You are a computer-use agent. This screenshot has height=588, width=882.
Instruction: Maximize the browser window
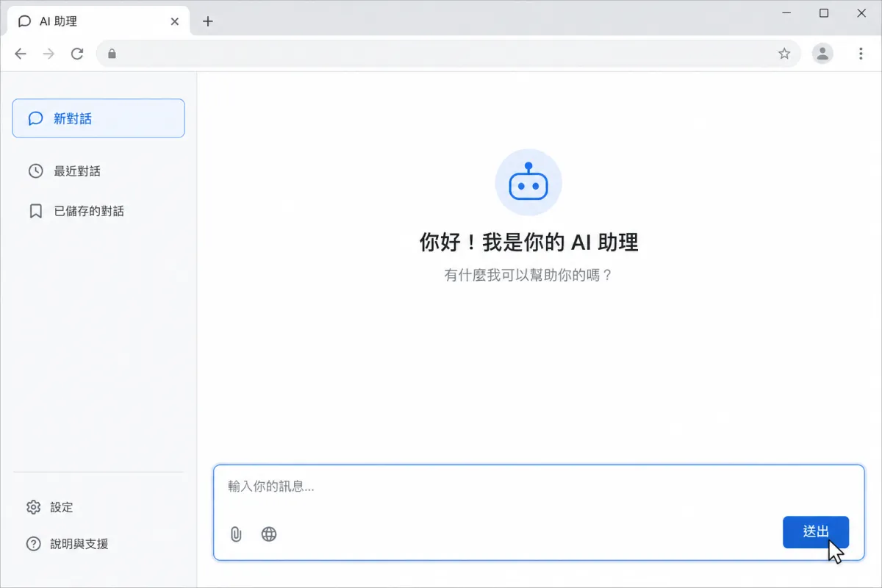(x=824, y=13)
